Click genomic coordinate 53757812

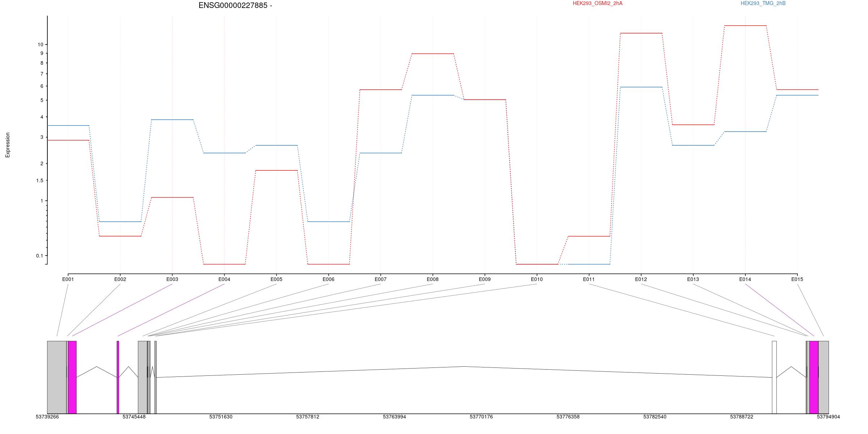(x=308, y=417)
